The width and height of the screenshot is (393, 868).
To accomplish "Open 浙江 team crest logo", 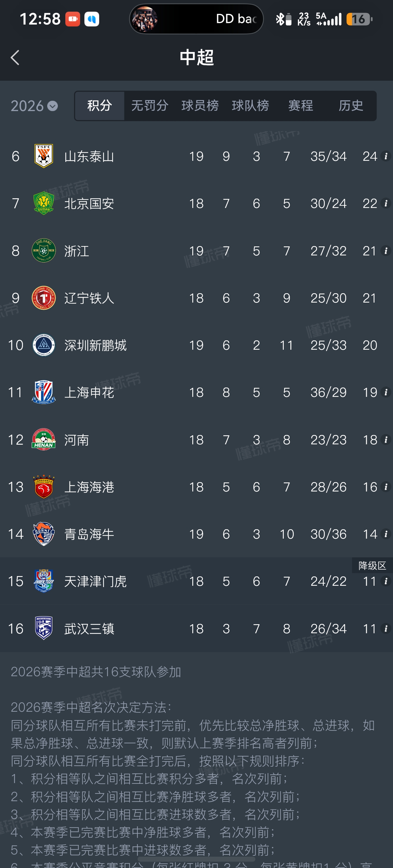I will click(x=44, y=251).
